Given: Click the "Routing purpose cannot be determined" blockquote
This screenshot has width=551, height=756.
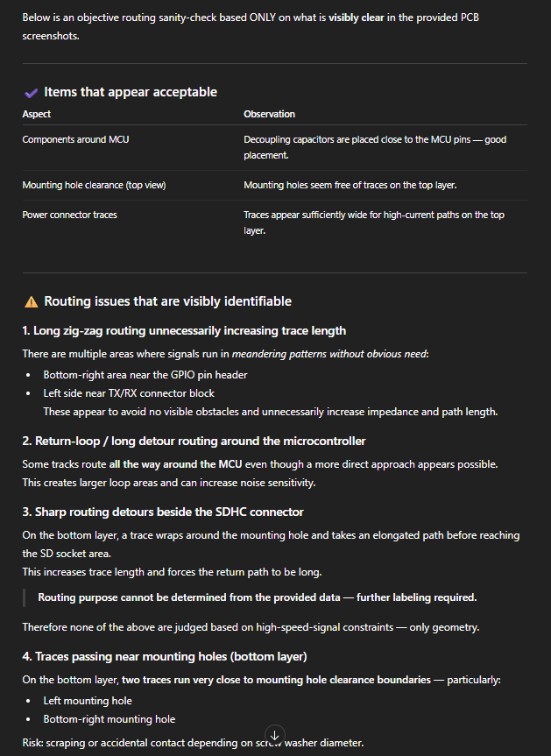Looking at the screenshot, I should [x=257, y=597].
